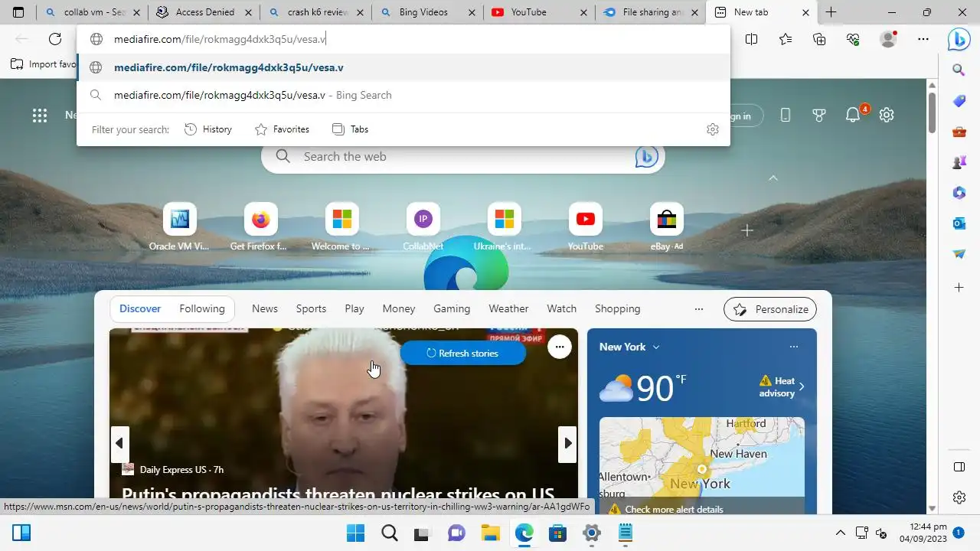Open the app launcher grid icon
The height and width of the screenshot is (551, 980).
(40, 116)
